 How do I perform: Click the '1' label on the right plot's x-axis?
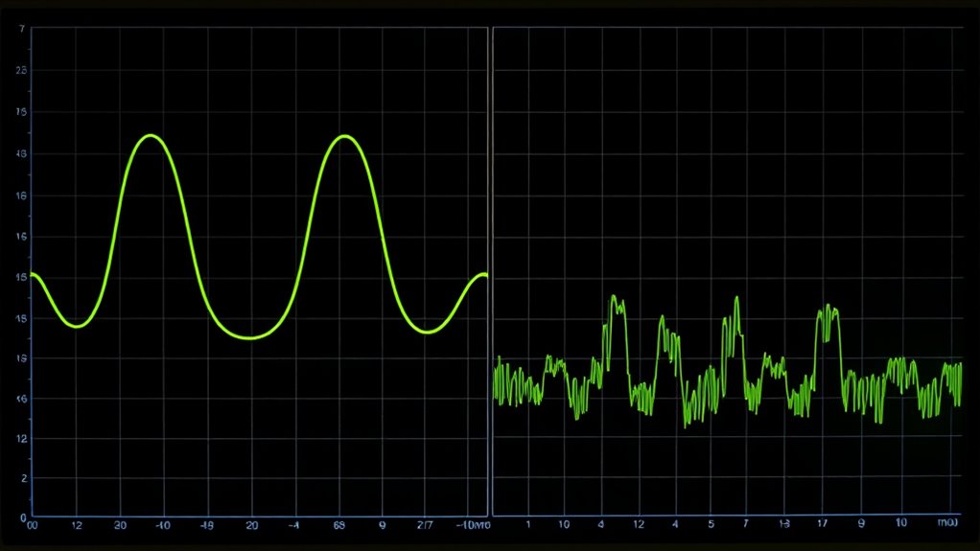(x=528, y=523)
